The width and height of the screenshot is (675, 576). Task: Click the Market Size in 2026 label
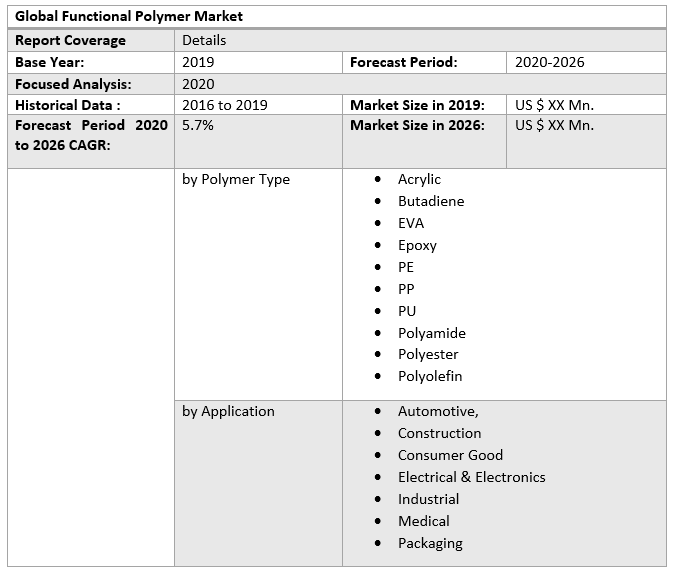click(x=417, y=125)
